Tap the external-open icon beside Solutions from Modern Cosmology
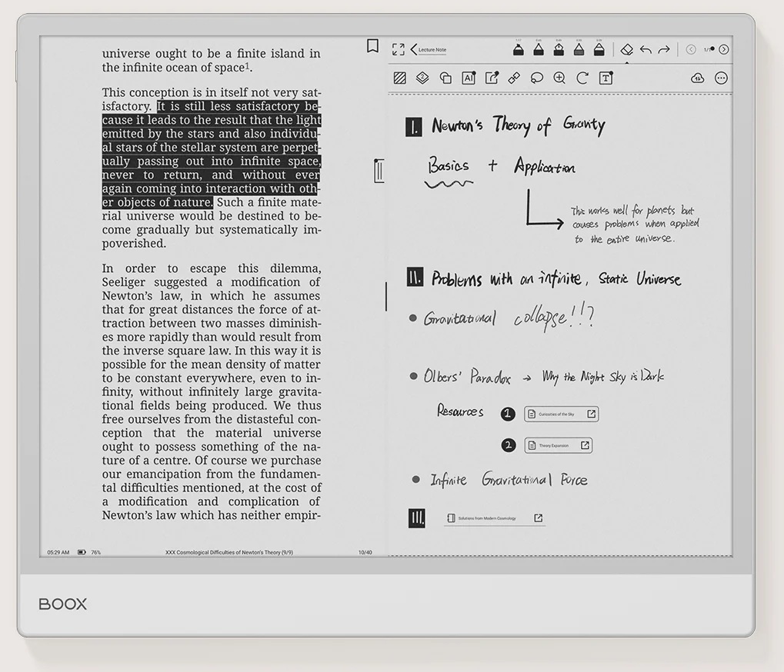Viewport: 784px width, 672px height. point(539,518)
